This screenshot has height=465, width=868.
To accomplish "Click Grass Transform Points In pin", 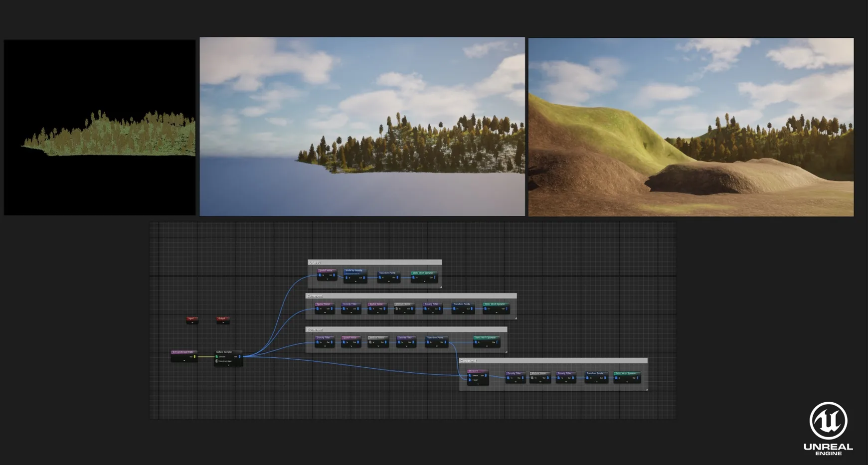I will click(x=380, y=277).
